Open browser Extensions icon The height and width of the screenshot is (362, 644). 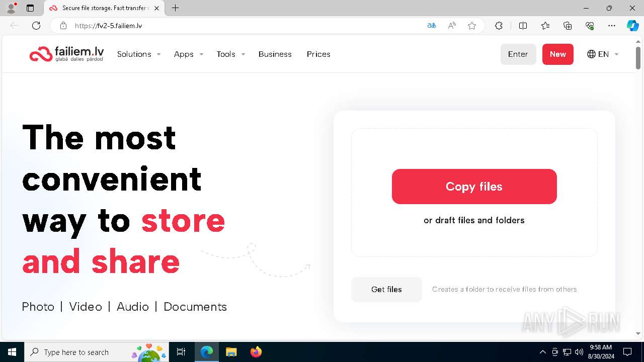coord(499,26)
